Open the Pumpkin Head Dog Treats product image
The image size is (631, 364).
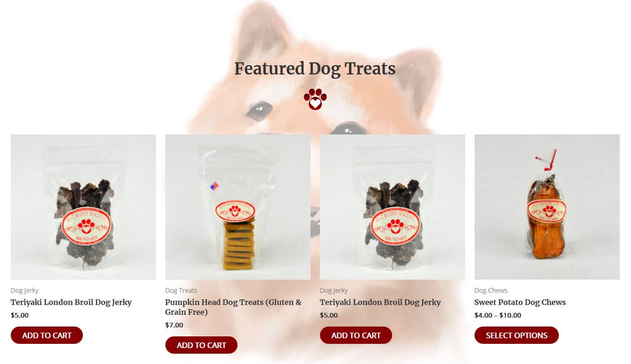pyautogui.click(x=238, y=207)
